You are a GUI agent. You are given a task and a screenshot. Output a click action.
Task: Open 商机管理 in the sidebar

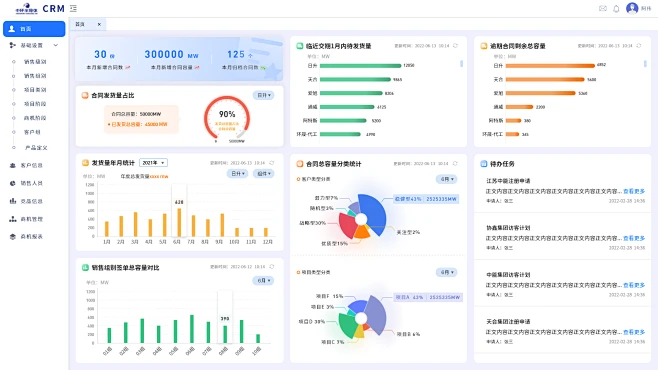(x=32, y=219)
